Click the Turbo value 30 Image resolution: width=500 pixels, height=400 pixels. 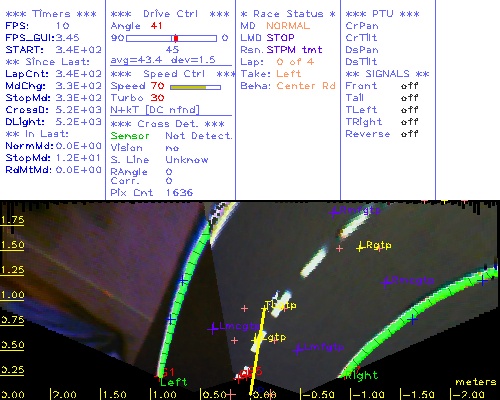(x=157, y=98)
